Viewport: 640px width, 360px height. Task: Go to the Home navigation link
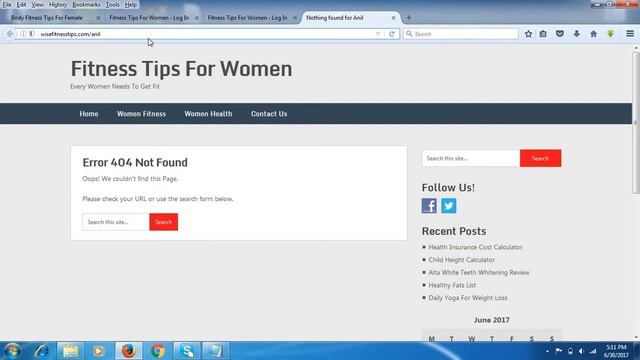pos(89,114)
